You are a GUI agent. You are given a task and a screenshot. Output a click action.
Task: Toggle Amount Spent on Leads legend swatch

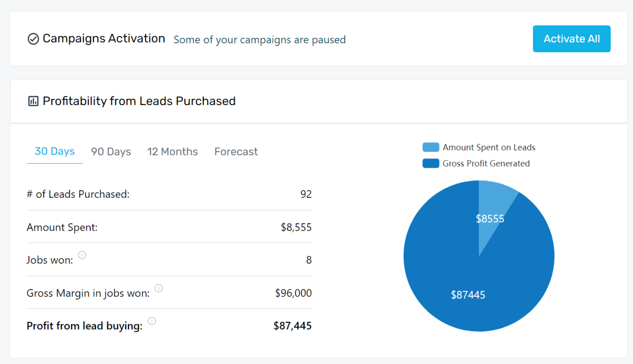pyautogui.click(x=431, y=147)
